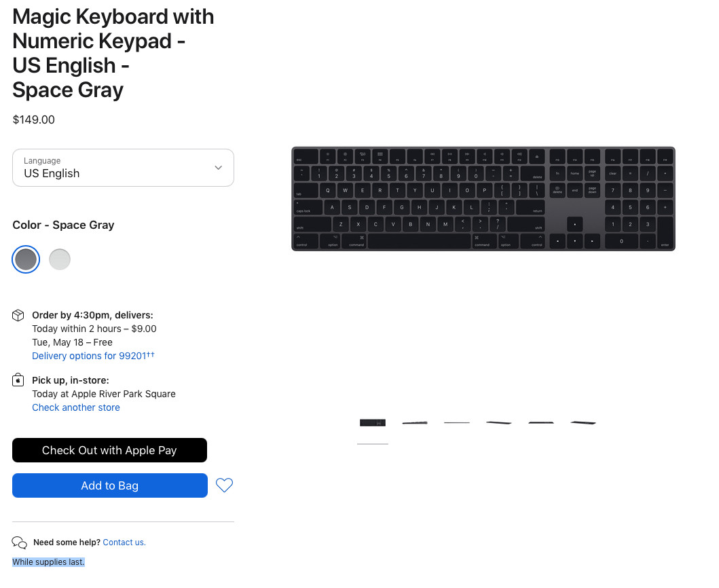
Task: Click the main Space Gray keyboard image
Action: point(483,199)
